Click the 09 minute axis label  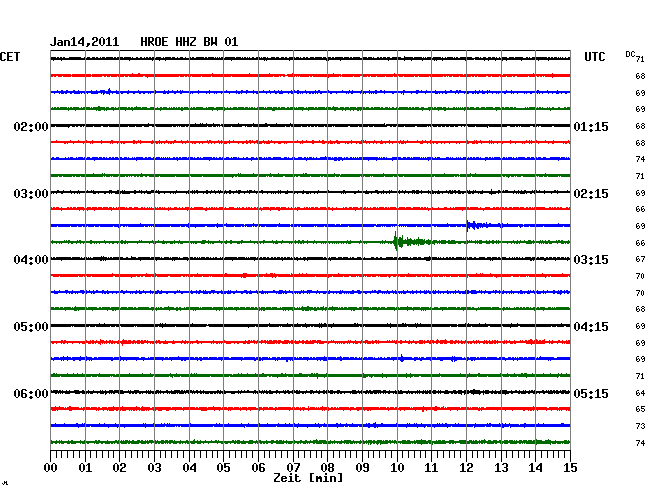point(362,468)
